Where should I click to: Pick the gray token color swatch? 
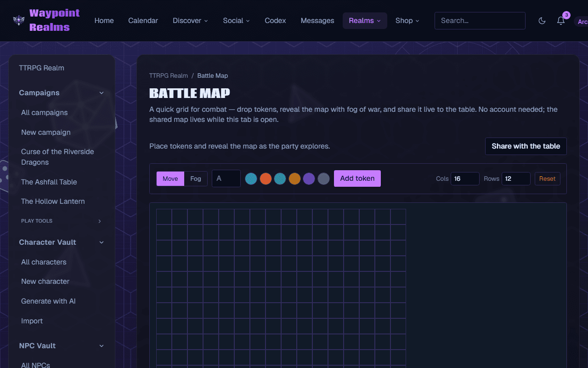click(x=323, y=178)
